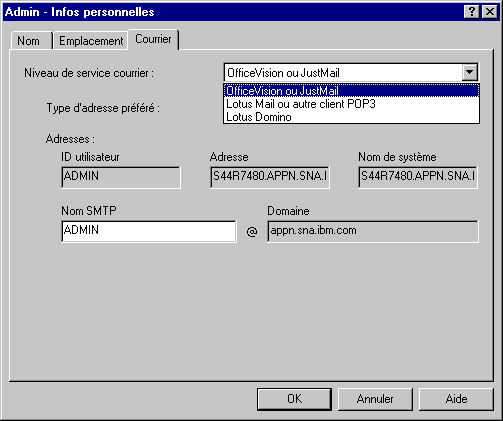The height and width of the screenshot is (421, 503).
Task: Collapse the mail service level dropdown arrow
Action: (x=470, y=72)
